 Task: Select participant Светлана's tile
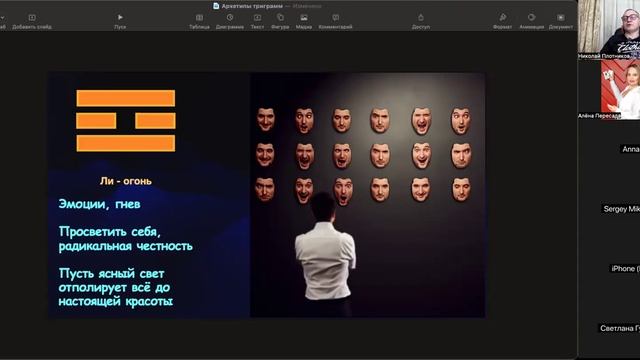point(609,328)
